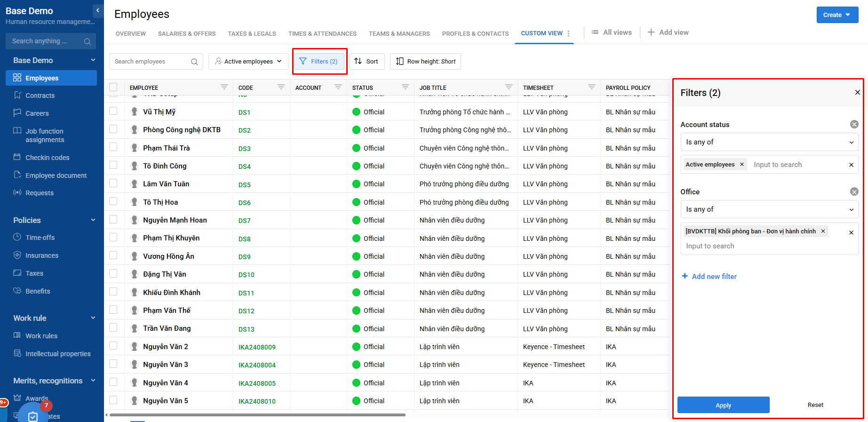Open Job function assignments
Image resolution: width=868 pixels, height=422 pixels.
tap(45, 135)
